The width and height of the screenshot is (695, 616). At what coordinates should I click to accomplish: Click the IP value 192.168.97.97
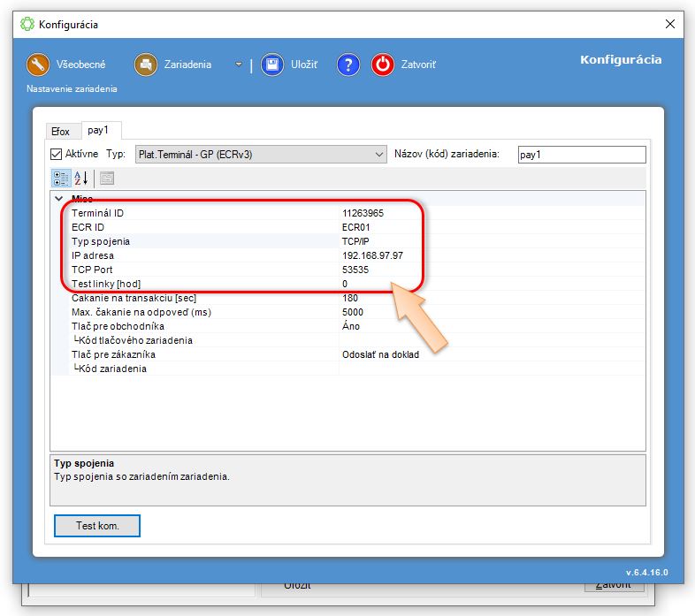[x=373, y=255]
